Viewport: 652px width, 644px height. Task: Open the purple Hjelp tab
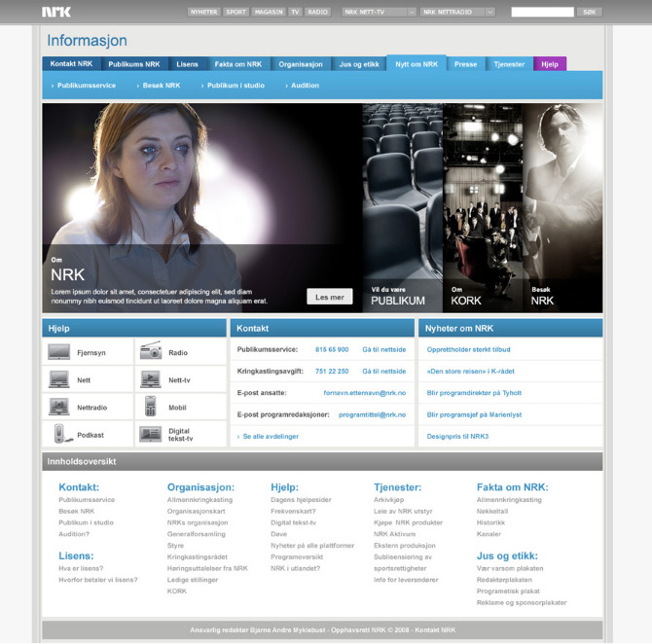550,64
